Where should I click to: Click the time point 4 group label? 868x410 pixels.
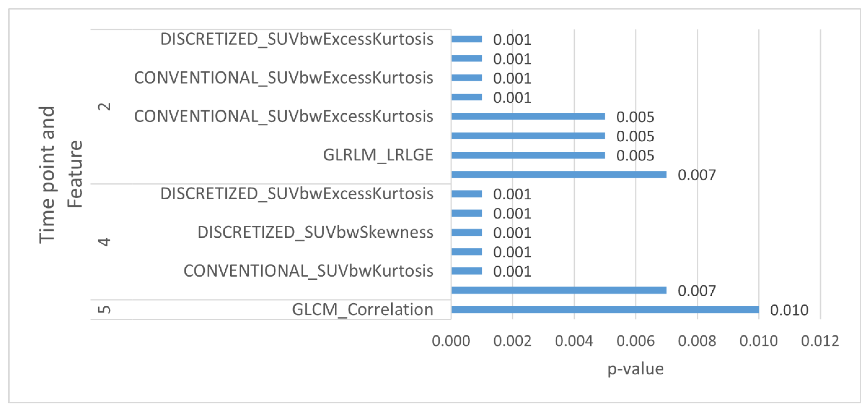coord(104,242)
